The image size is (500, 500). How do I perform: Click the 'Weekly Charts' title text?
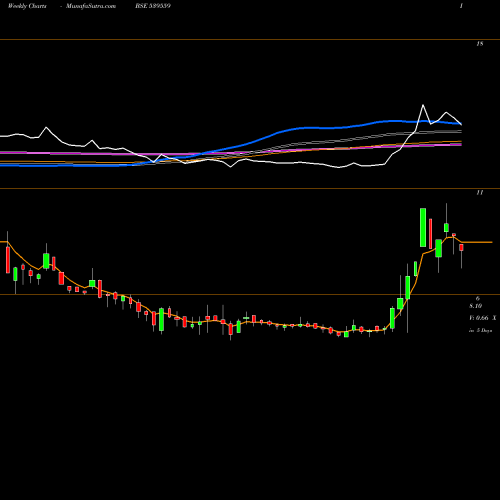tap(27, 6)
